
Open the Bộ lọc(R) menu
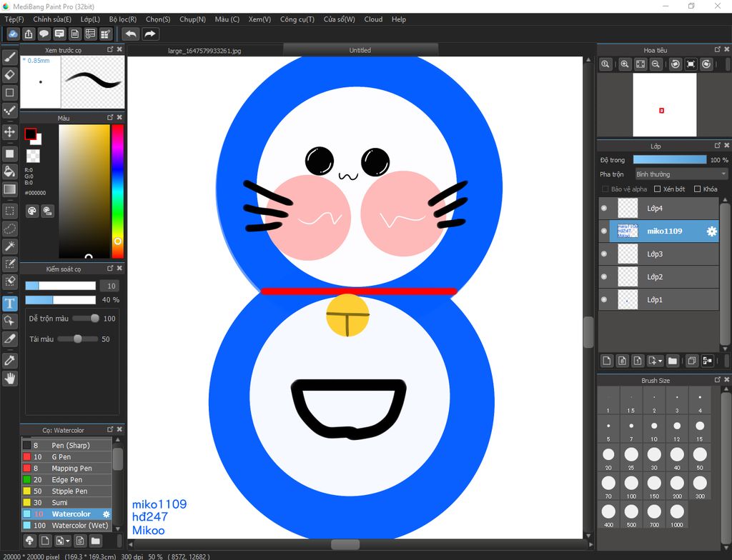pyautogui.click(x=123, y=19)
